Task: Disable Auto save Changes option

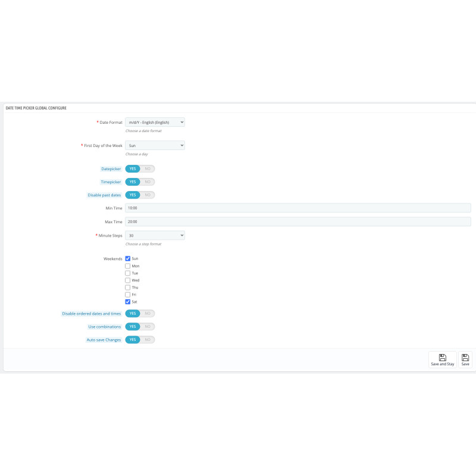Action: click(x=148, y=340)
